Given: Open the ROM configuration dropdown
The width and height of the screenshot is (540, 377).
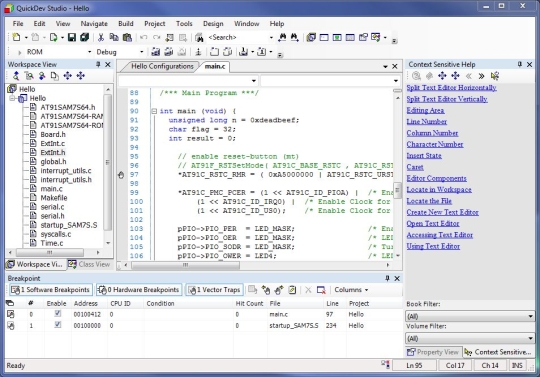Looking at the screenshot, I should [89, 52].
